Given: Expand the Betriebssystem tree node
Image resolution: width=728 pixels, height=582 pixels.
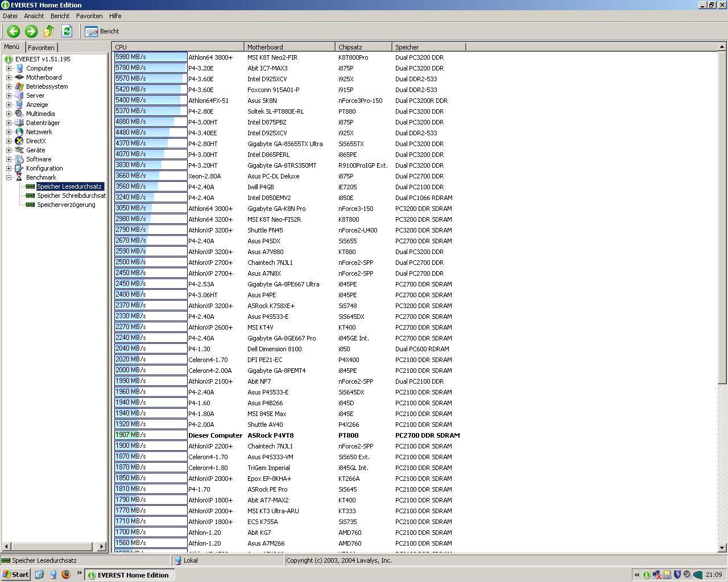Looking at the screenshot, I should tap(9, 86).
